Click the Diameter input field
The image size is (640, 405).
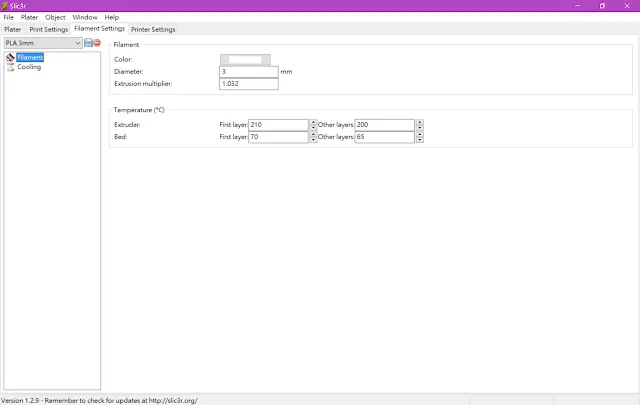click(x=249, y=72)
